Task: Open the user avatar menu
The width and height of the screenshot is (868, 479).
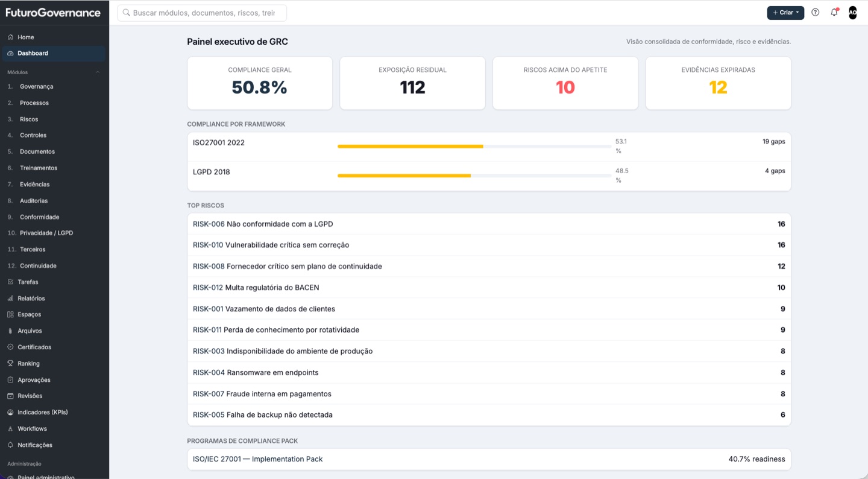Action: [x=852, y=12]
